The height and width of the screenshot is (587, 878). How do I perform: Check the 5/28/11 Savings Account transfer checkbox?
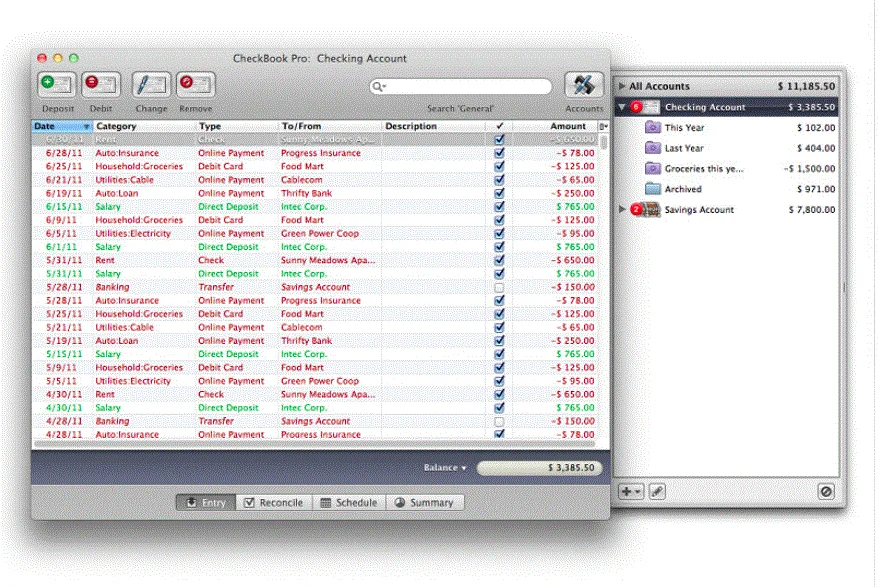(x=499, y=287)
